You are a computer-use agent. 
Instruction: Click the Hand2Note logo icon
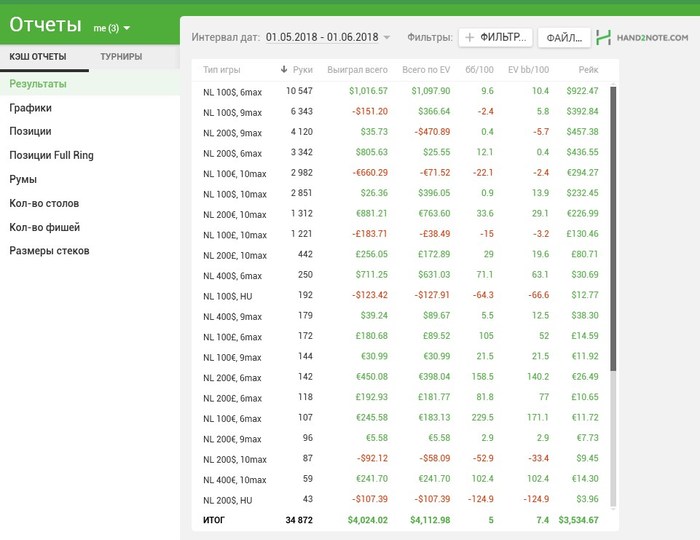point(603,37)
